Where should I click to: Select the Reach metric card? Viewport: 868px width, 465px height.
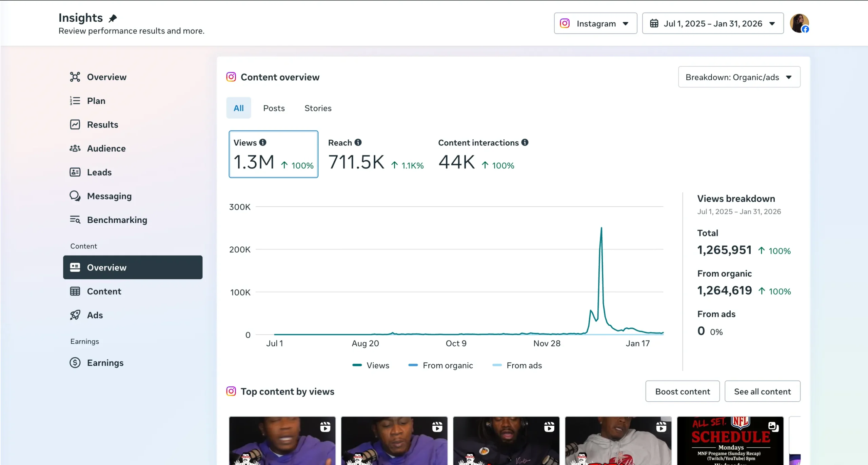376,154
